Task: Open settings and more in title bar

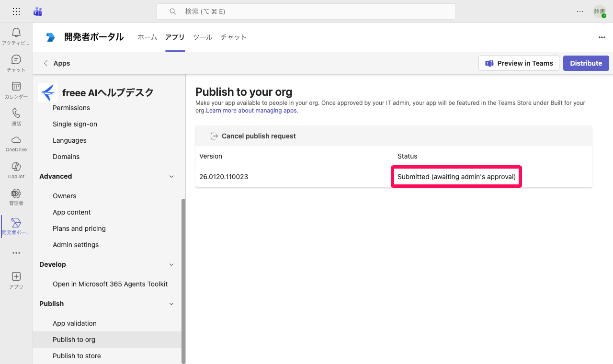Action: click(x=580, y=11)
